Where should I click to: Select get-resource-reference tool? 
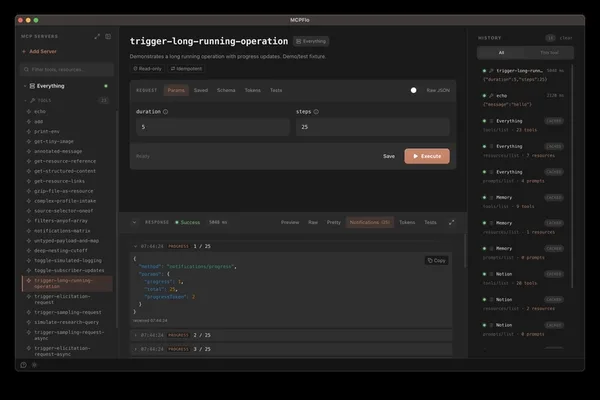tap(65, 161)
